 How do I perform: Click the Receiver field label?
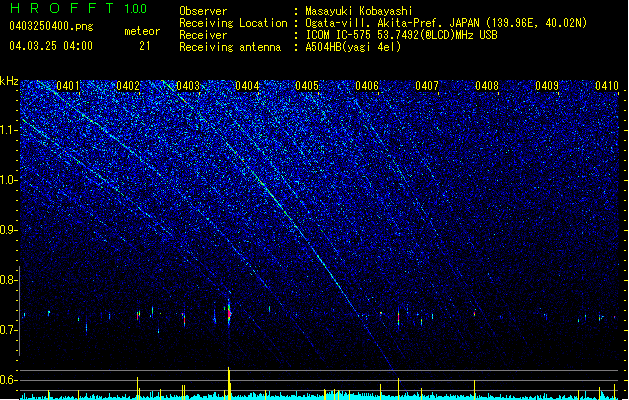(203, 35)
